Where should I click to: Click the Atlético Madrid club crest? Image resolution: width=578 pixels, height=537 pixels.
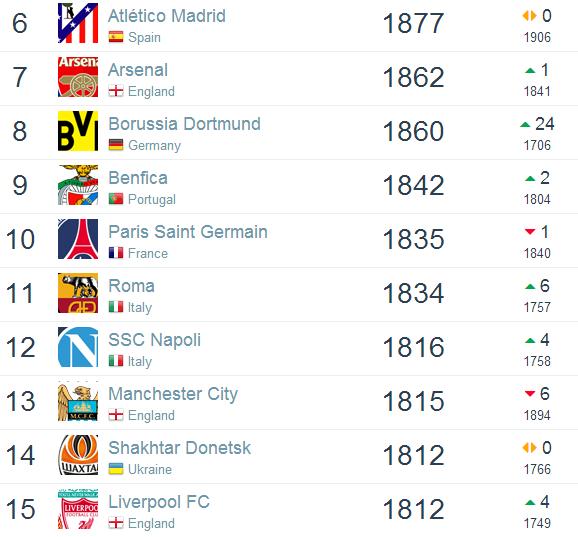(78, 23)
